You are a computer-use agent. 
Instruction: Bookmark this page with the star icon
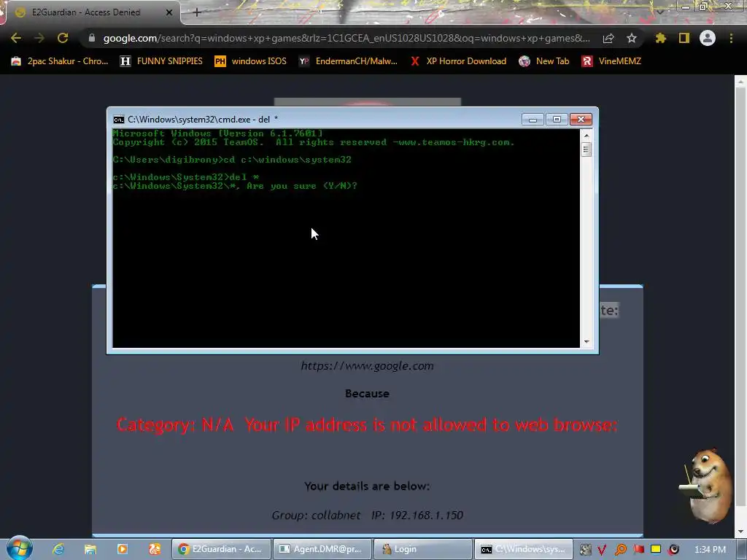point(632,38)
